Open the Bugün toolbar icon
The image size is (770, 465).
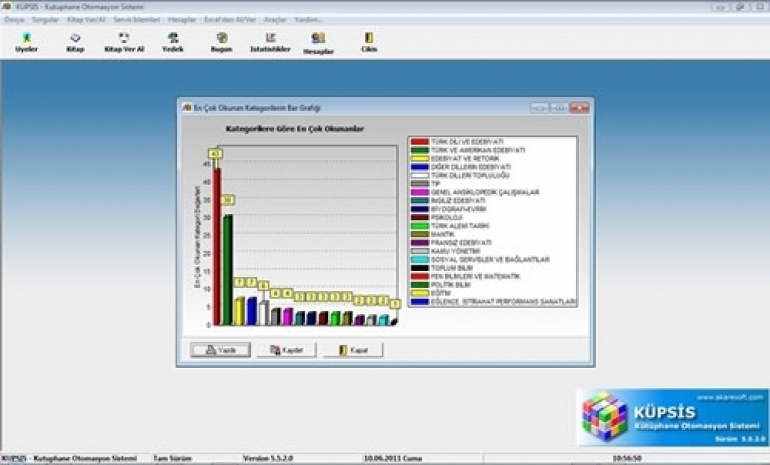[221, 41]
